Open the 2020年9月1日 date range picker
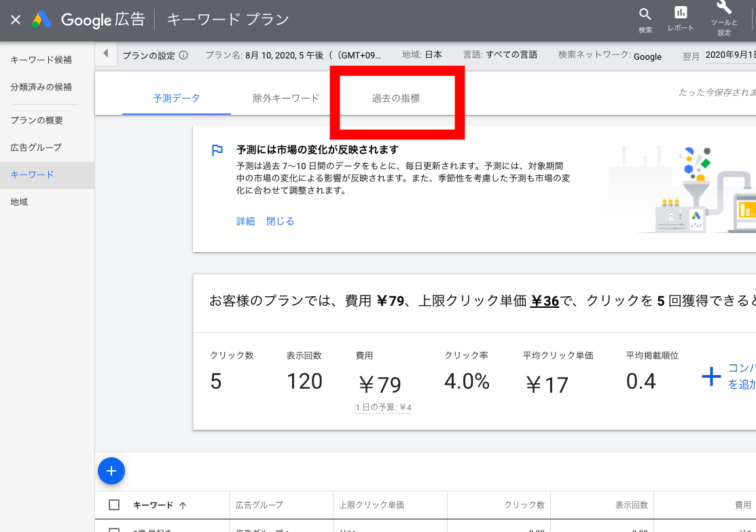This screenshot has height=532, width=756. pos(730,55)
